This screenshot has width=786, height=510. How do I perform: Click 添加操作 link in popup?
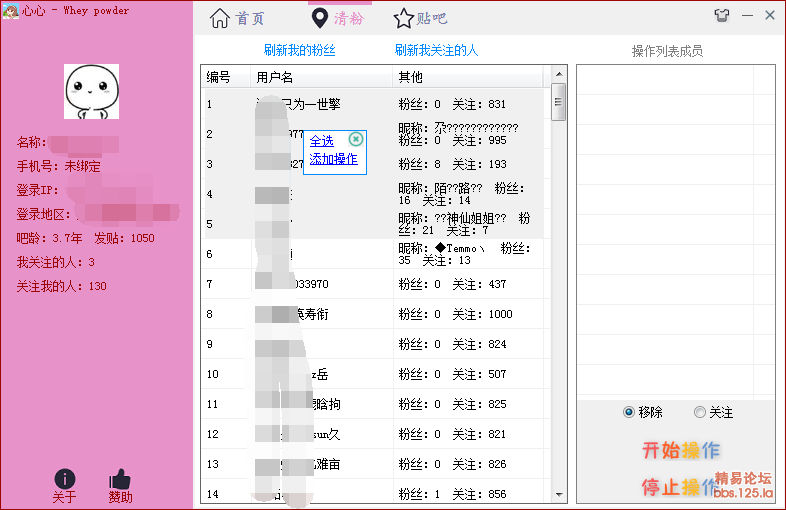click(x=333, y=159)
